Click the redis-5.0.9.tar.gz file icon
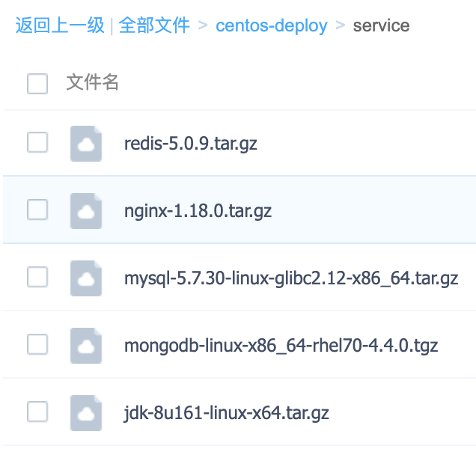 tap(86, 143)
